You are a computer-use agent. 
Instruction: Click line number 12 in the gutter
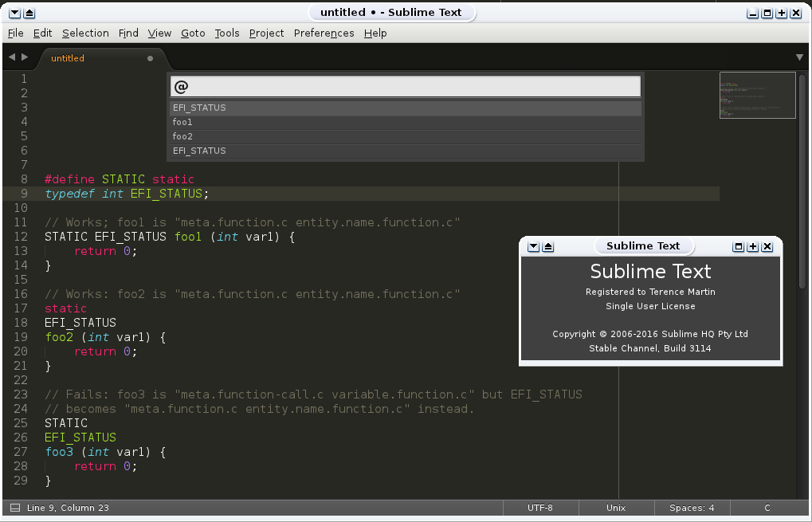pyautogui.click(x=20, y=237)
